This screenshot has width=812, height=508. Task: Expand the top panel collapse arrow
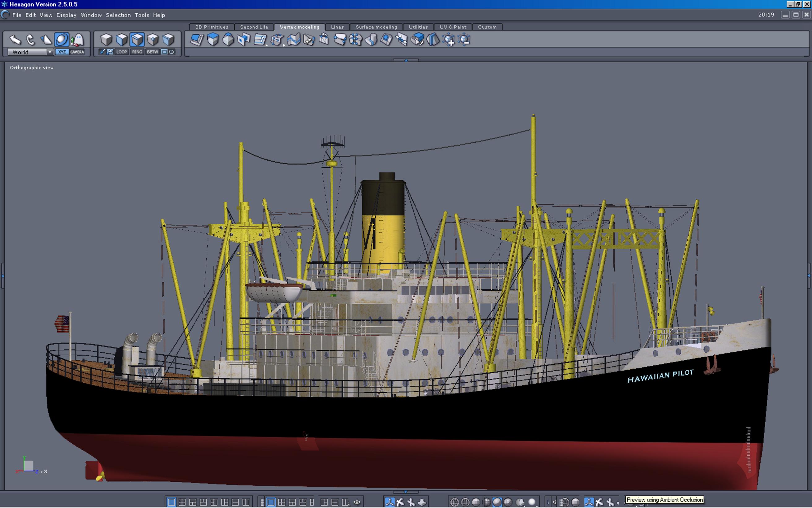pyautogui.click(x=406, y=60)
